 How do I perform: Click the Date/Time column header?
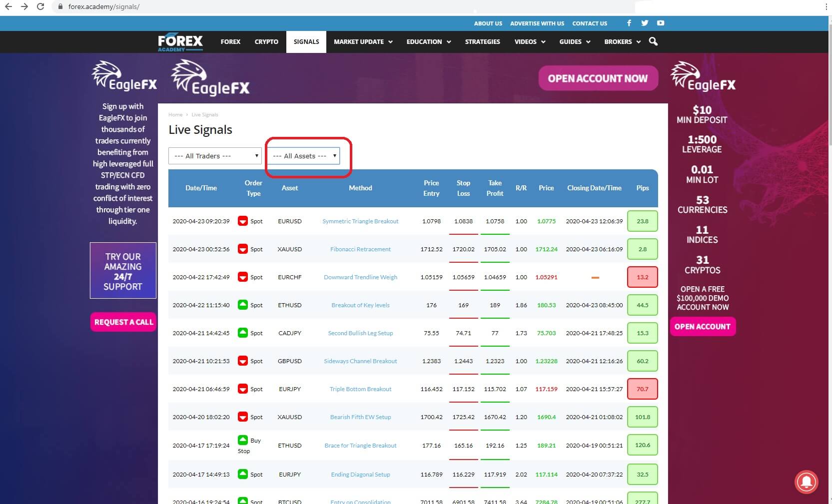[201, 188]
